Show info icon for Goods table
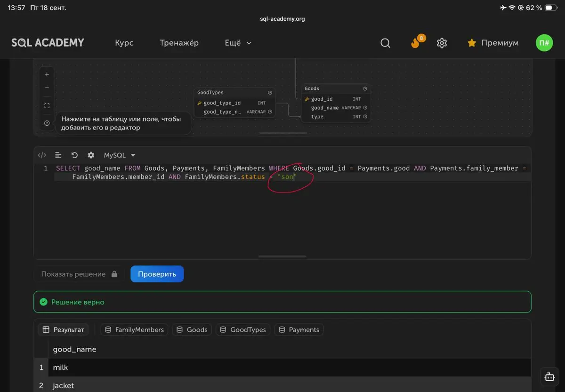Screen dimensions: 565x392 [x=365, y=88]
